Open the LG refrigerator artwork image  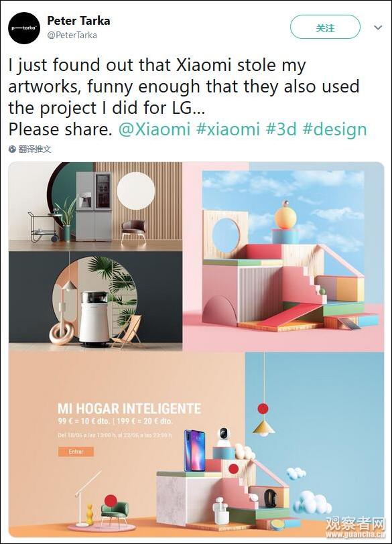point(95,206)
